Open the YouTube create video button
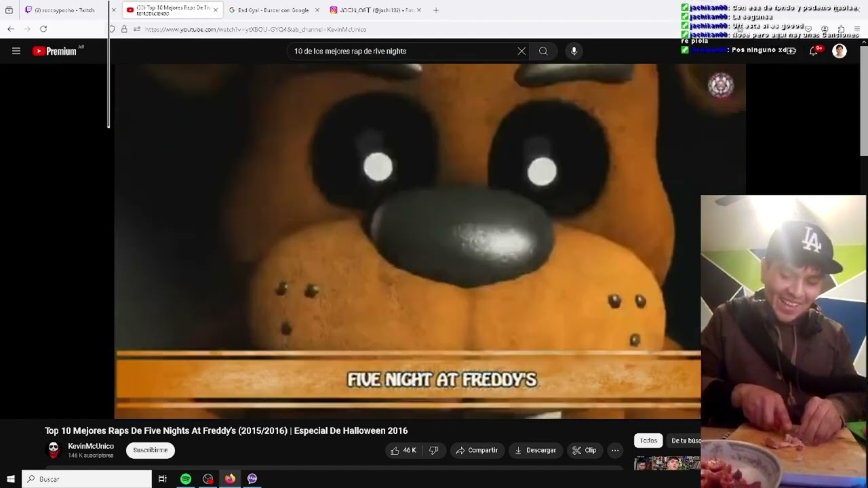Screen dimensions: 868x488 click(x=791, y=51)
